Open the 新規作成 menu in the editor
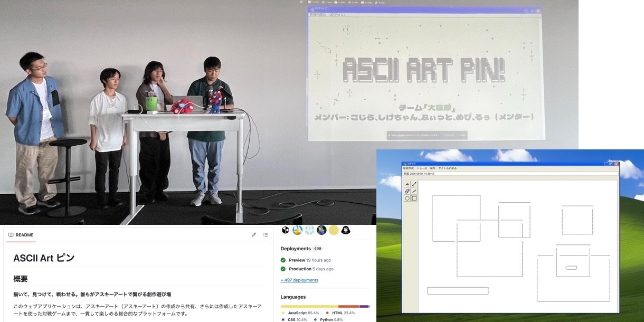 point(409,168)
